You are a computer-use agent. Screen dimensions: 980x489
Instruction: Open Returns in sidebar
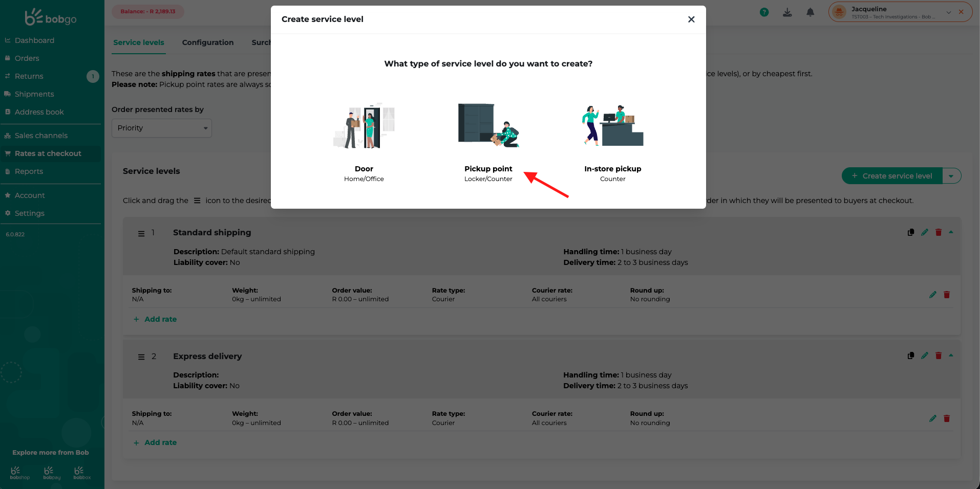coord(29,76)
